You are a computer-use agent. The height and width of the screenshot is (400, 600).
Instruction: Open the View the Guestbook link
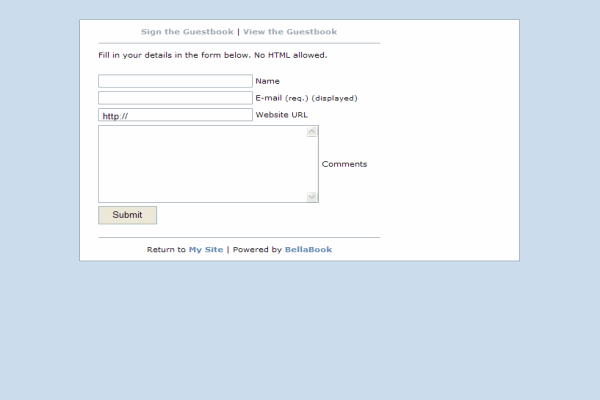pyautogui.click(x=290, y=32)
